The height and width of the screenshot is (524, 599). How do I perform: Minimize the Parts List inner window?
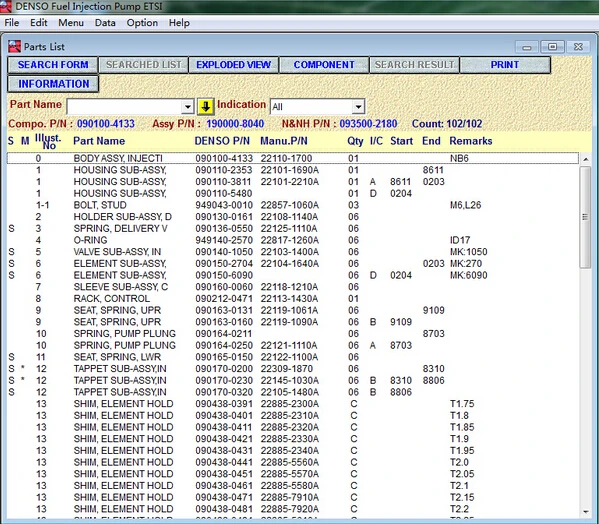[527, 47]
